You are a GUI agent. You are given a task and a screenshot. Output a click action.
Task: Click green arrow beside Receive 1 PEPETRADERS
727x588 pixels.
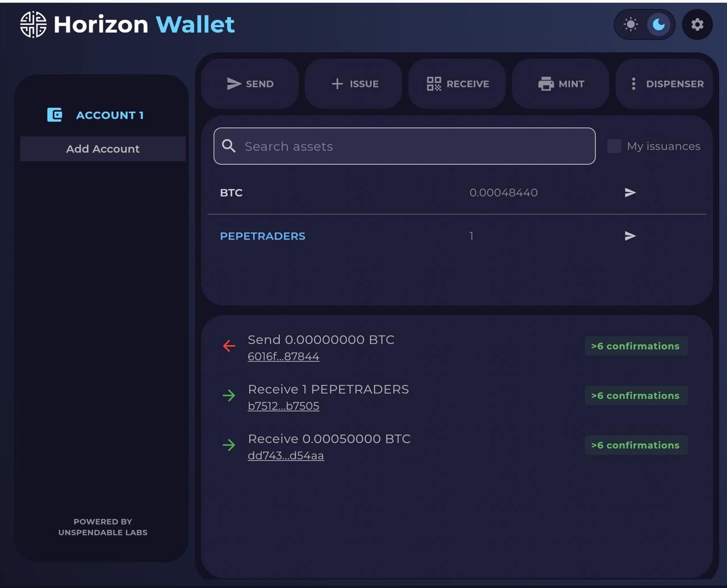point(229,396)
